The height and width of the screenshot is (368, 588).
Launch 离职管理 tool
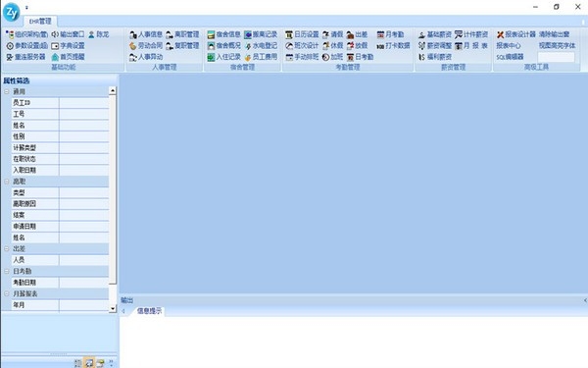click(182, 34)
